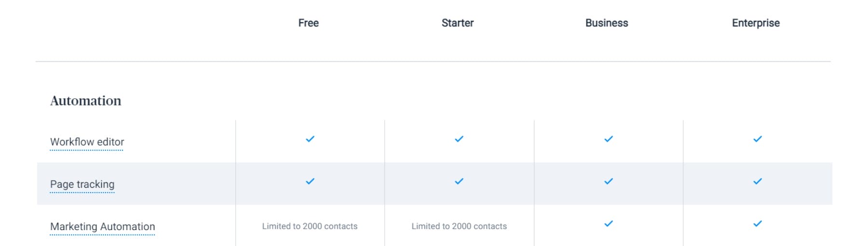Image resolution: width=868 pixels, height=246 pixels.
Task: Click Starter plan's 'Limited to 2000 contacts' text
Action: 459,226
